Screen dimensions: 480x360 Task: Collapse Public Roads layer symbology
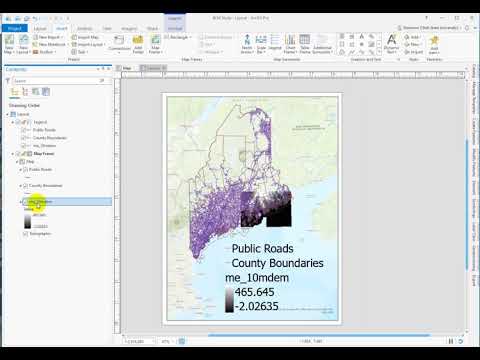21,169
